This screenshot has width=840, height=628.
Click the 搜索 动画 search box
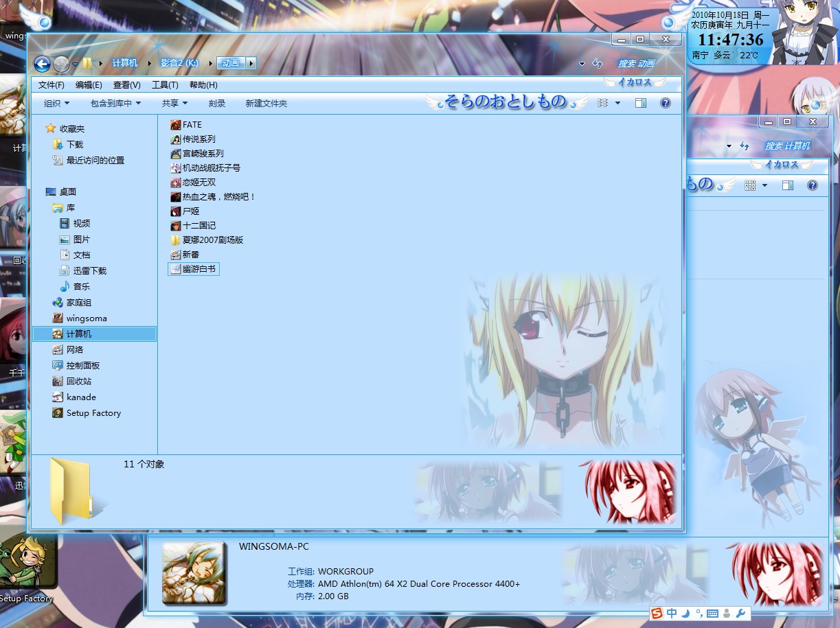[635, 62]
